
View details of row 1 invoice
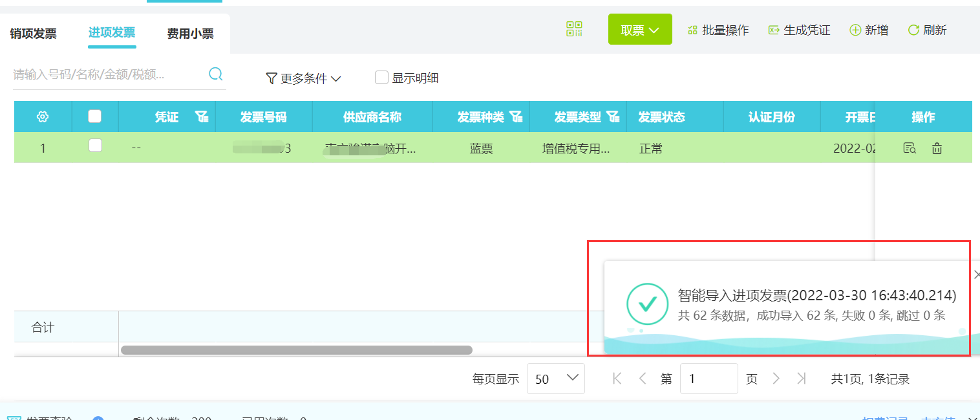tap(910, 149)
